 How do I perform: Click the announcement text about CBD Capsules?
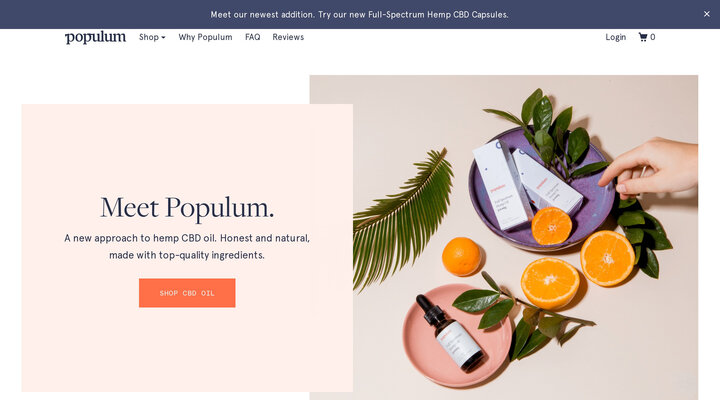tap(360, 15)
